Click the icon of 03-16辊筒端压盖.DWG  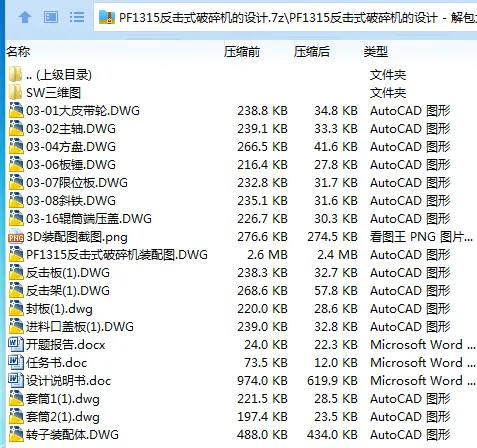click(16, 218)
